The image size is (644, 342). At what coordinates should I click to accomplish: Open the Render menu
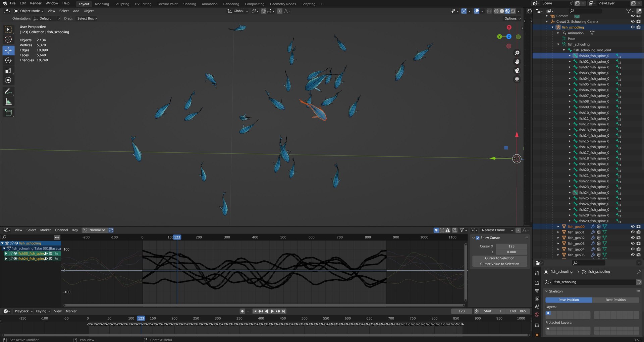pos(36,3)
